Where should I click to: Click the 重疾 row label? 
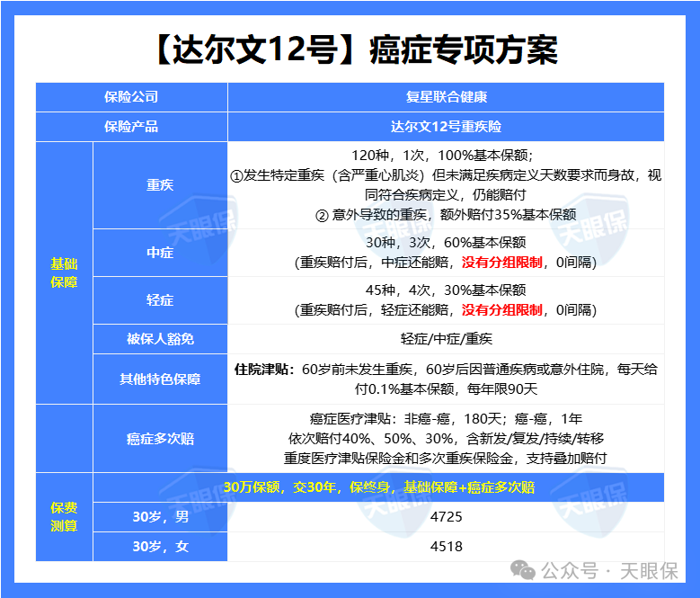click(160, 185)
